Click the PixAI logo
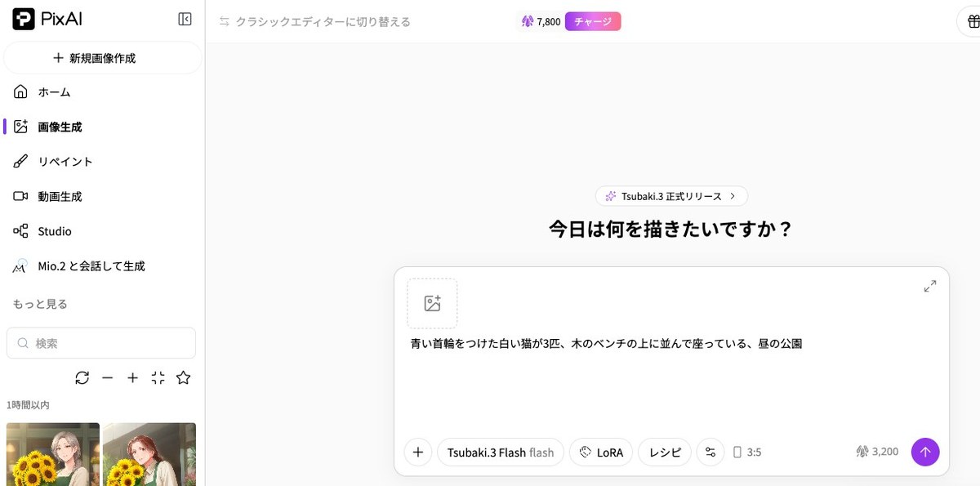This screenshot has height=486, width=980. pyautogui.click(x=47, y=20)
